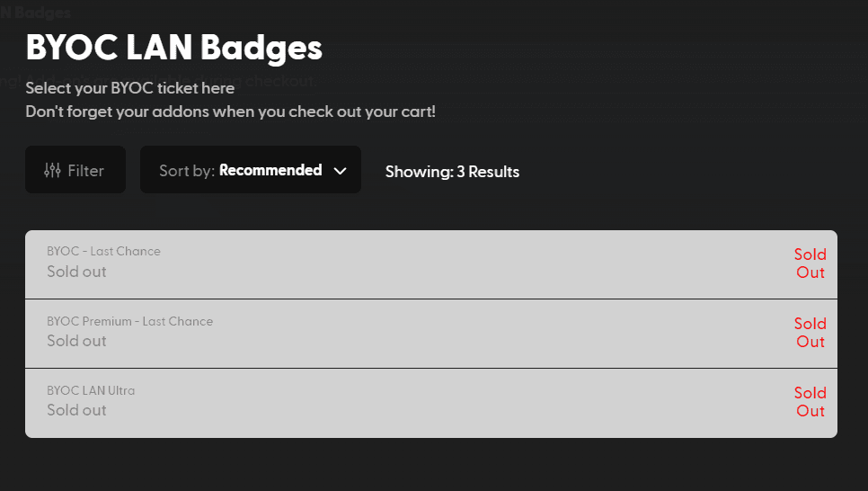Click the BYOC LAN Badges heading
Image resolution: width=868 pixels, height=491 pixels.
(x=173, y=47)
